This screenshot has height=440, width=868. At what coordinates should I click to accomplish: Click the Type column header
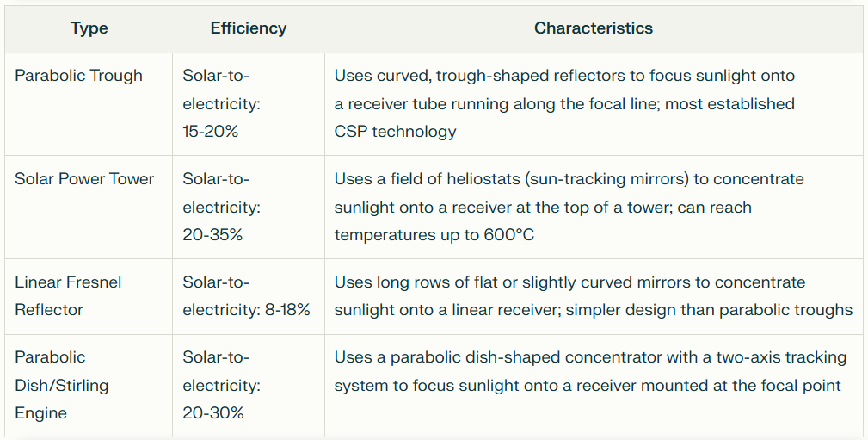(89, 28)
